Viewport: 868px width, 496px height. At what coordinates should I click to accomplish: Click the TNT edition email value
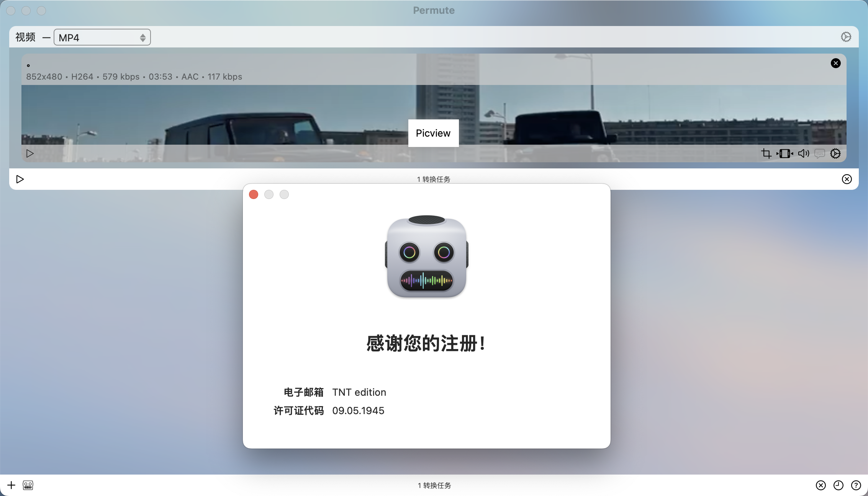point(359,392)
